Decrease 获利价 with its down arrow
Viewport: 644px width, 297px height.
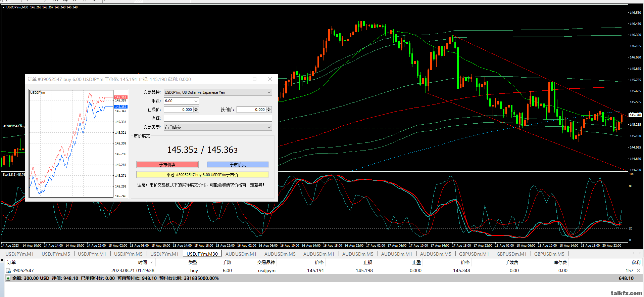tap(269, 111)
